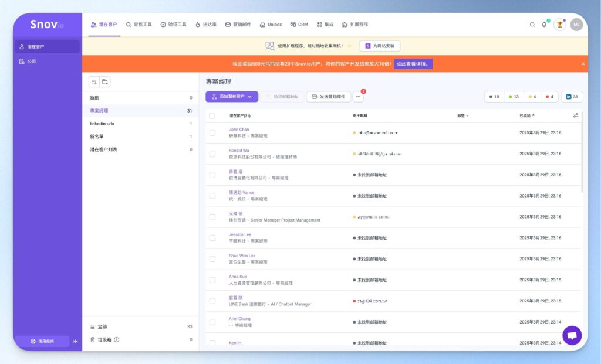This screenshot has height=364, width=601.
Task: Tick checkbox for 陳逸彣 Vance row
Action: [x=212, y=196]
